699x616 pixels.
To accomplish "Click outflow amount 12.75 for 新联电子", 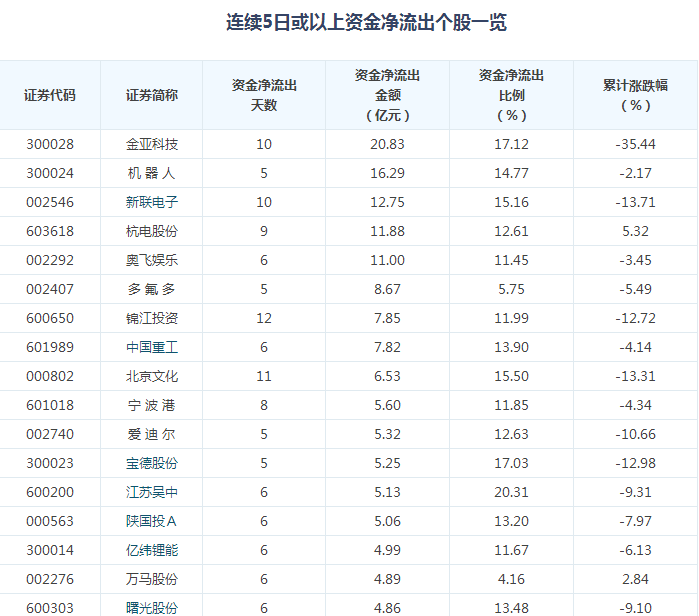I will (x=387, y=202).
